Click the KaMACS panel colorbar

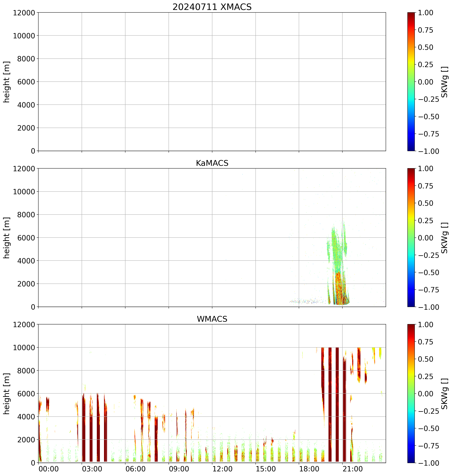411,238
